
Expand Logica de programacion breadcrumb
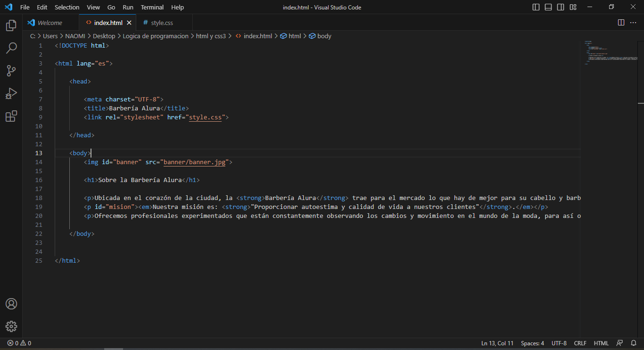[x=156, y=36]
